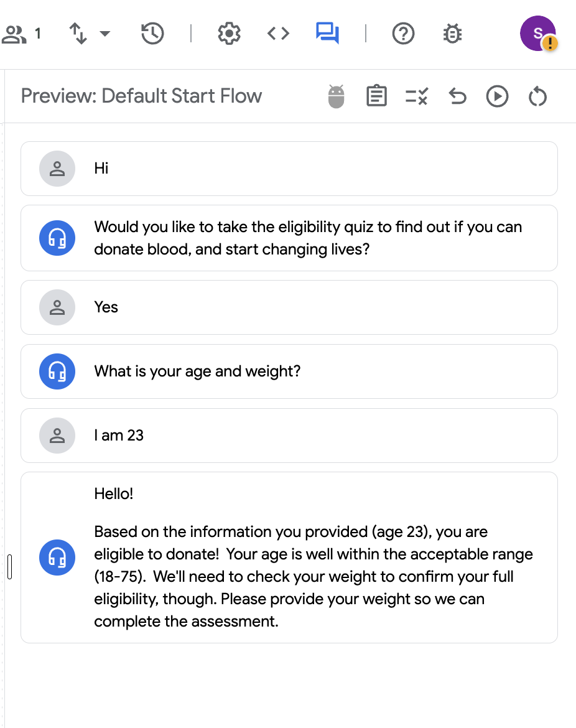The height and width of the screenshot is (728, 576).
Task: Click the validation checklist icon
Action: (416, 96)
